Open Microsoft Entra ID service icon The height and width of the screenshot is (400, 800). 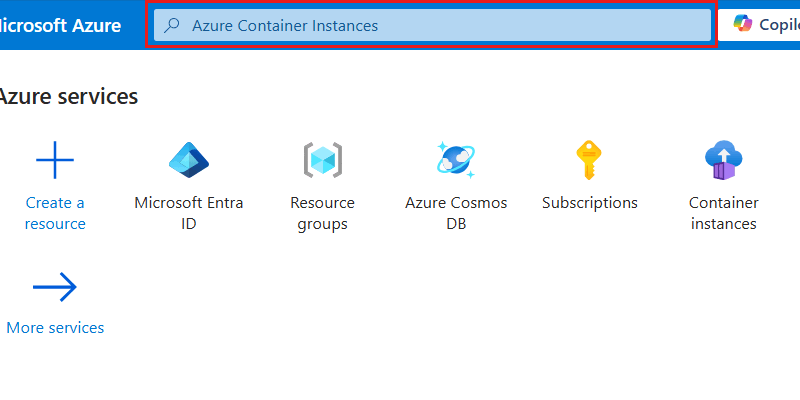(189, 159)
